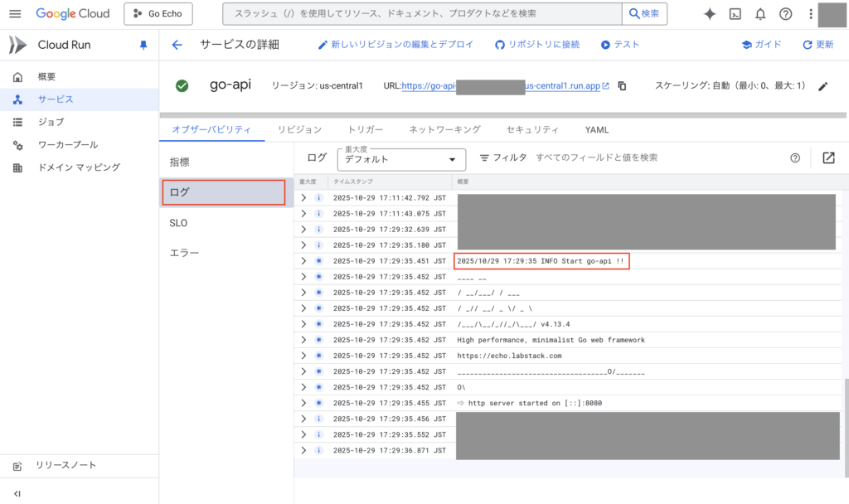Open the Go Echo project selector

pyautogui.click(x=158, y=14)
